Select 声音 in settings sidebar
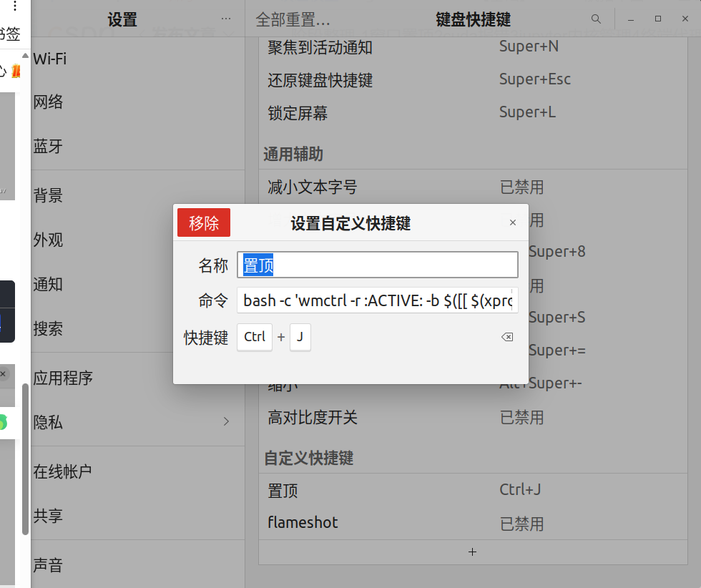 (x=138, y=565)
